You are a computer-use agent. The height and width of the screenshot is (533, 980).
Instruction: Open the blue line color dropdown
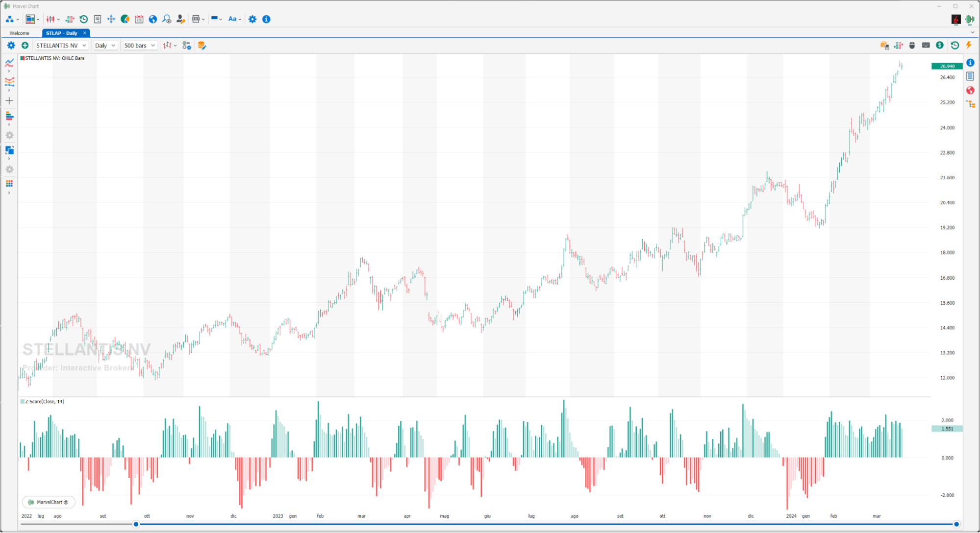coord(216,19)
